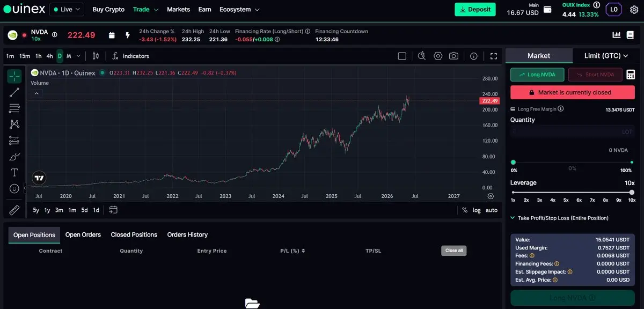Image resolution: width=644 pixels, height=309 pixels.
Task: Open Indicators panel
Action: pos(131,56)
